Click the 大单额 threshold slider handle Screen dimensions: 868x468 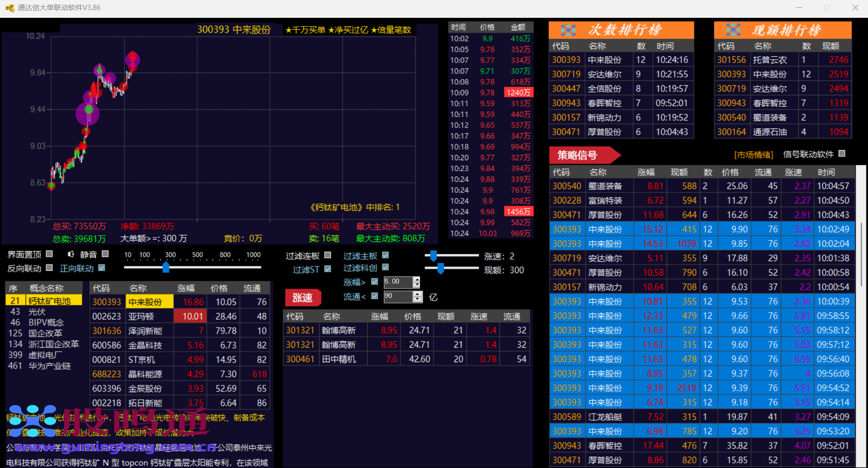(166, 267)
